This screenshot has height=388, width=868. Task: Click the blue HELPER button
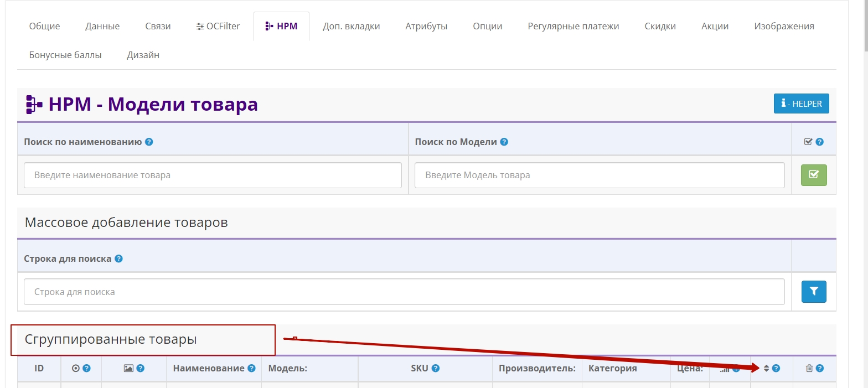[x=801, y=104]
